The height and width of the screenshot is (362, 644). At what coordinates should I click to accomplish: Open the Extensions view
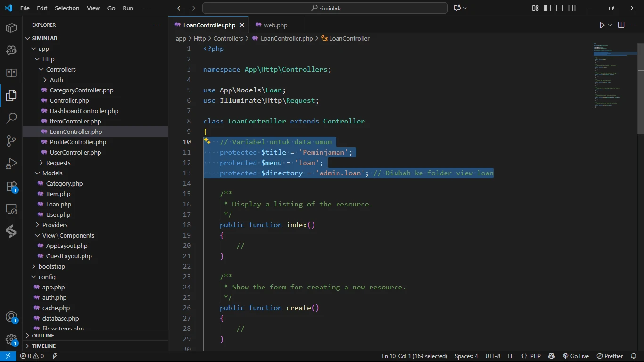[x=11, y=187]
